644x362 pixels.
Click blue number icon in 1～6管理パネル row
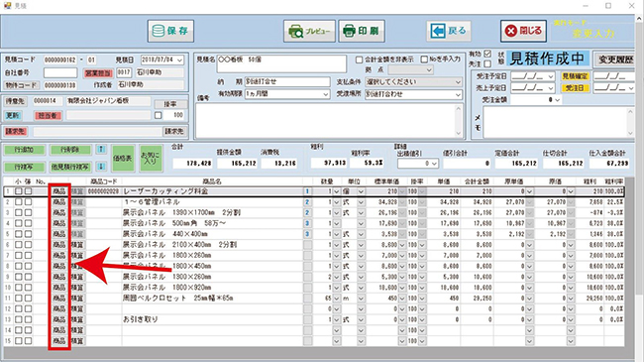pyautogui.click(x=307, y=202)
